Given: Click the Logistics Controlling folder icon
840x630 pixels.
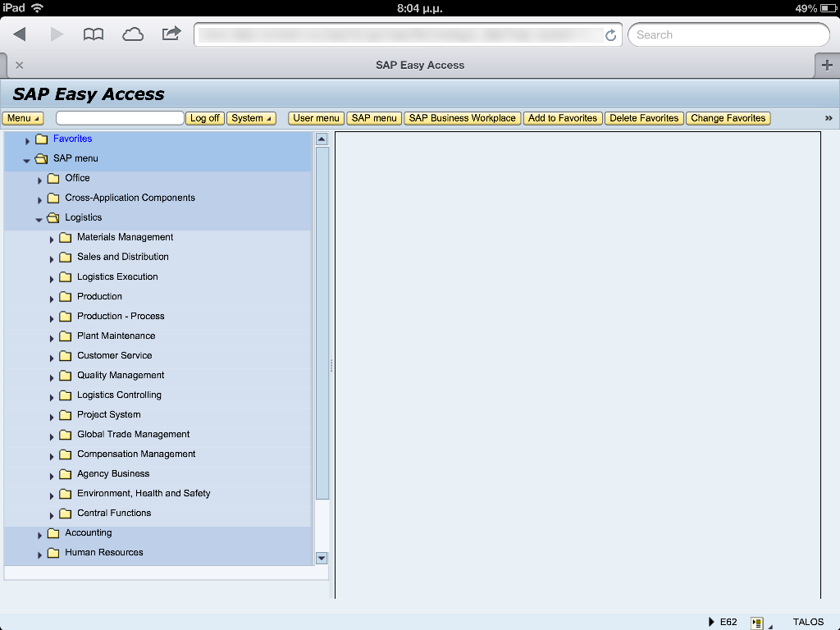Looking at the screenshot, I should [x=66, y=395].
